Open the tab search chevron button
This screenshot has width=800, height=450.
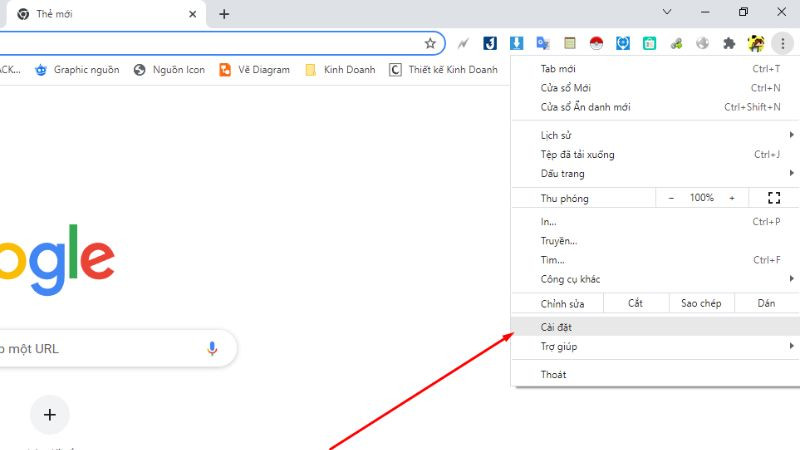[x=667, y=12]
